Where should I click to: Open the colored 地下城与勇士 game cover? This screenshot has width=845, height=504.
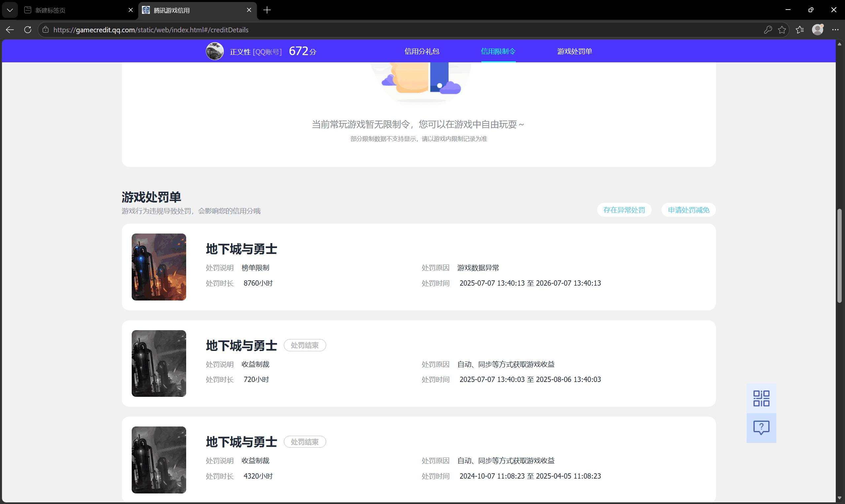159,267
